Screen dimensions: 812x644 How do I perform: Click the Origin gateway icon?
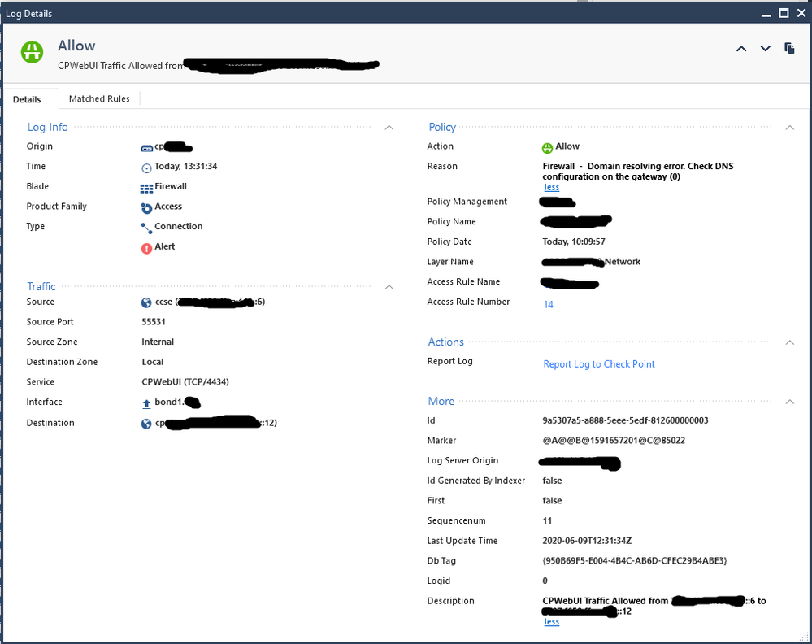pos(146,148)
